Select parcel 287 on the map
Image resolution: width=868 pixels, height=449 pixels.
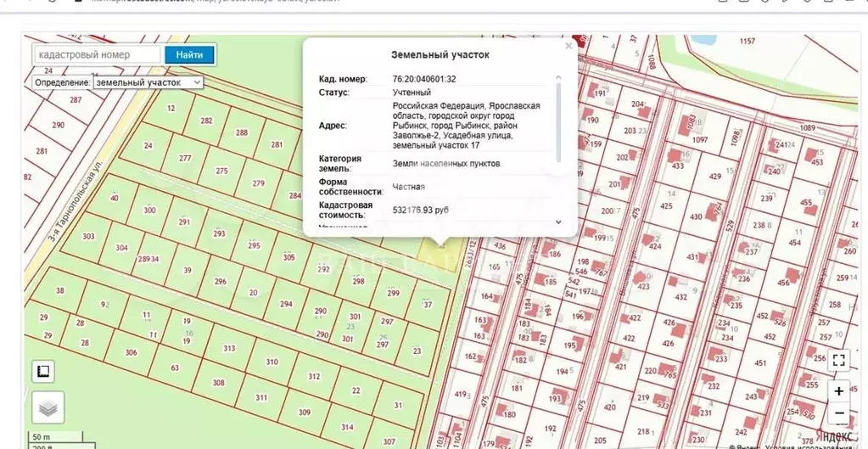click(76, 99)
